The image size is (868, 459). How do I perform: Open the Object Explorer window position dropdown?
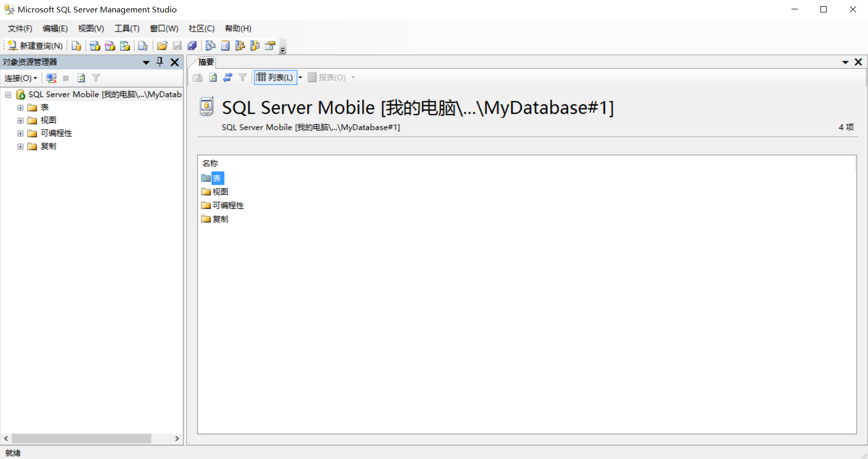pyautogui.click(x=146, y=63)
